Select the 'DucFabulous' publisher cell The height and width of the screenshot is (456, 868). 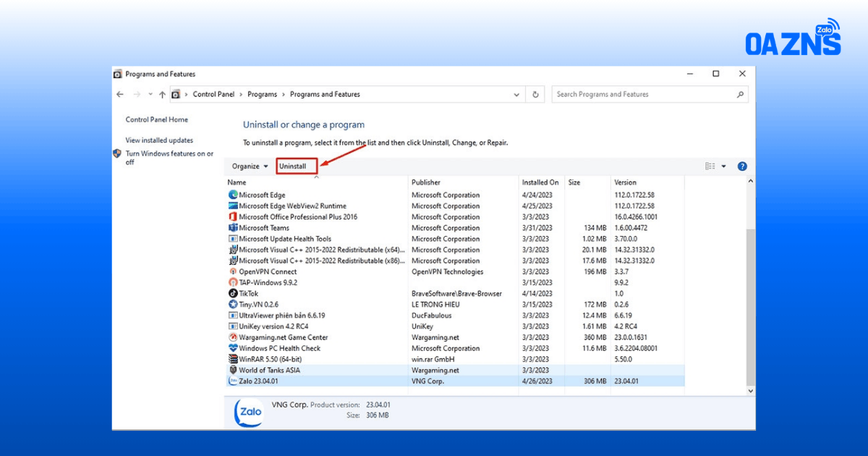[x=431, y=316]
